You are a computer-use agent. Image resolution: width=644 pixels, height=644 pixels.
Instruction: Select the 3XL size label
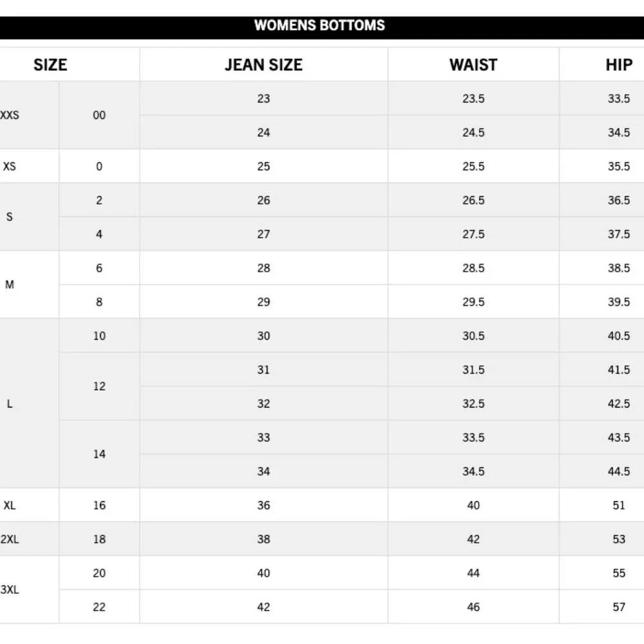[x=10, y=590]
